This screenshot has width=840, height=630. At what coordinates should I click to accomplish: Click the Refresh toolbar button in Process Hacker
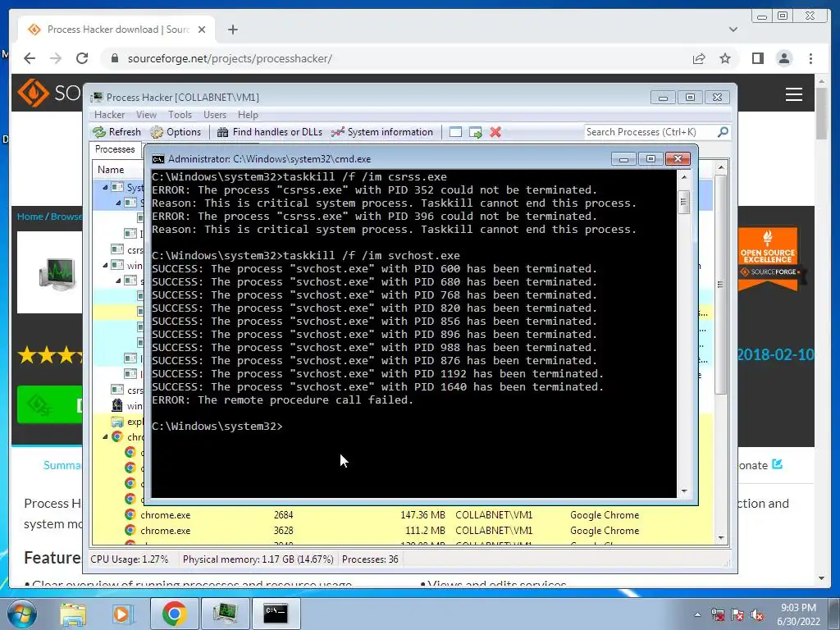point(116,132)
